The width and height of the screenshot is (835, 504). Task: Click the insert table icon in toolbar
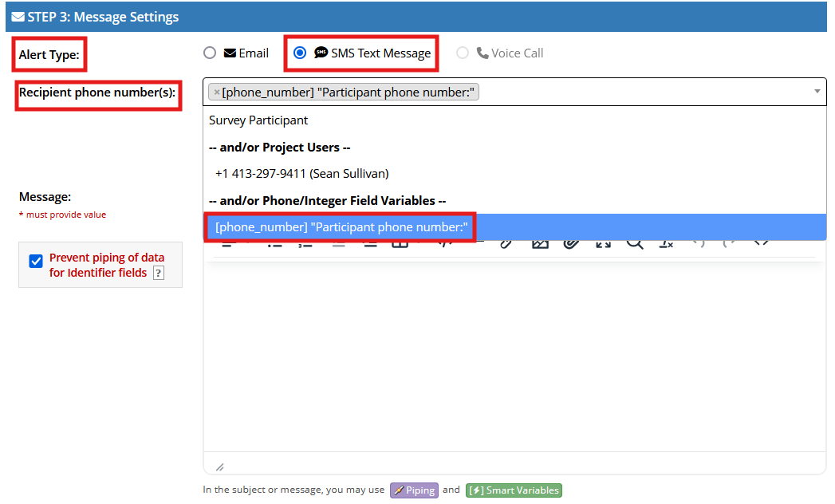click(x=400, y=244)
